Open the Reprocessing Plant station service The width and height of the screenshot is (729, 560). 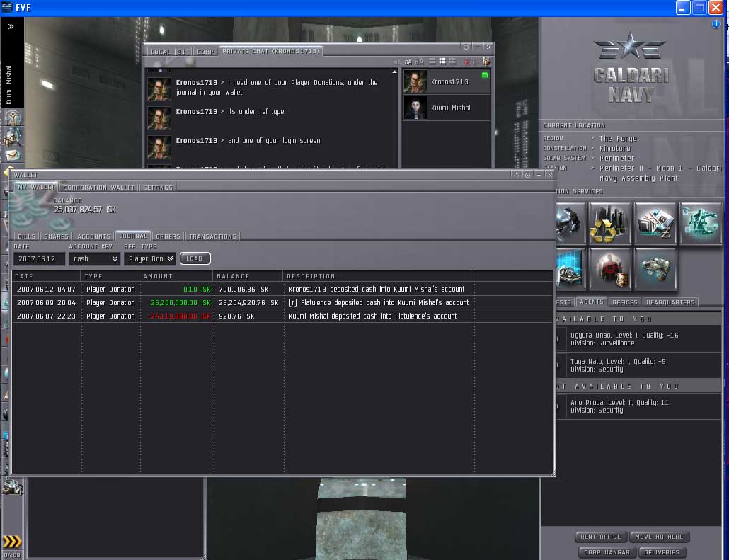tap(609, 223)
